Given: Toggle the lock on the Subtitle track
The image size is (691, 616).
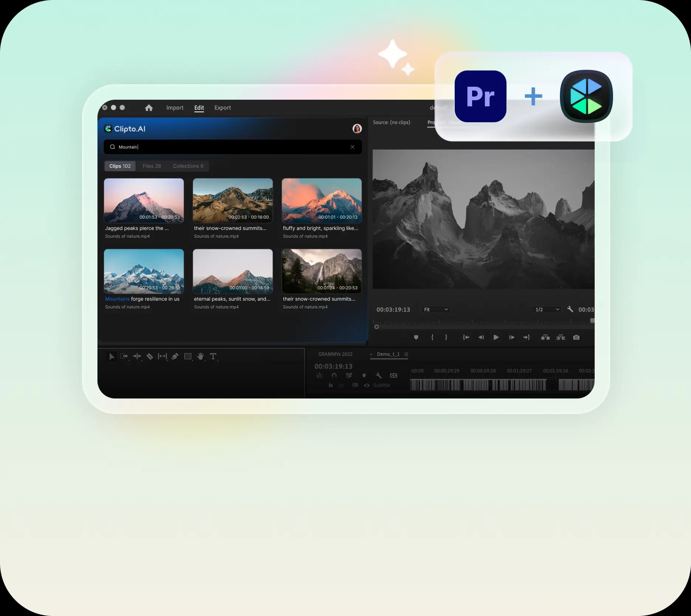Looking at the screenshot, I should coord(331,385).
